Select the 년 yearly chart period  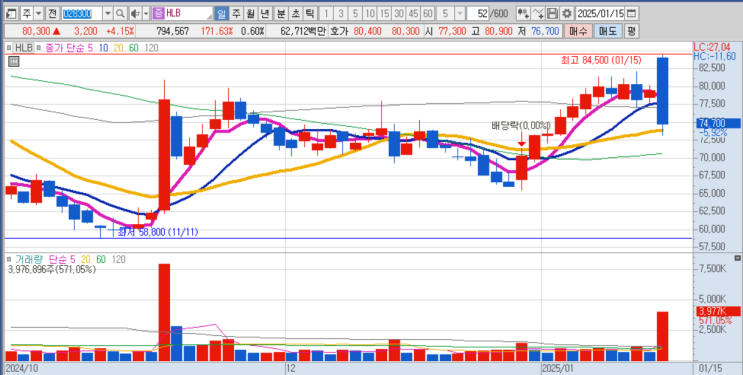tap(264, 13)
